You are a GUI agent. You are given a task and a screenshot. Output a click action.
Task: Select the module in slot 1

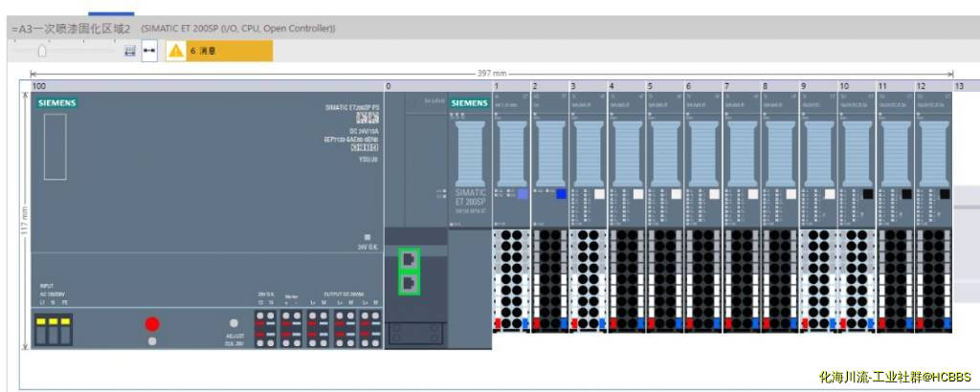tap(511, 212)
